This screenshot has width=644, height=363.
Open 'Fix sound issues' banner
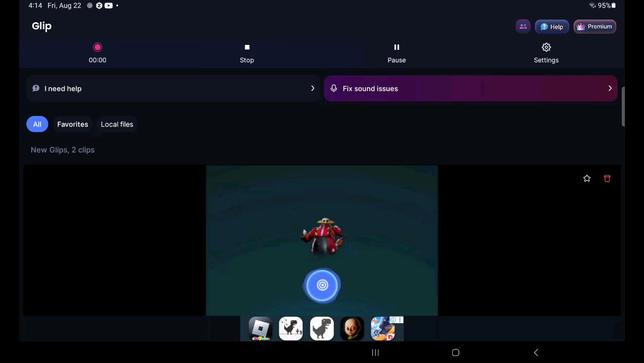470,89
